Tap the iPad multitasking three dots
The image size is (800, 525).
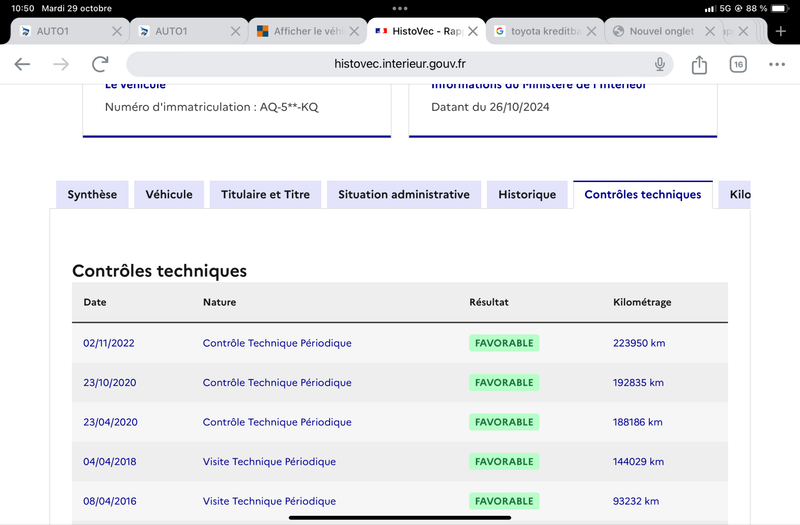[x=400, y=8]
